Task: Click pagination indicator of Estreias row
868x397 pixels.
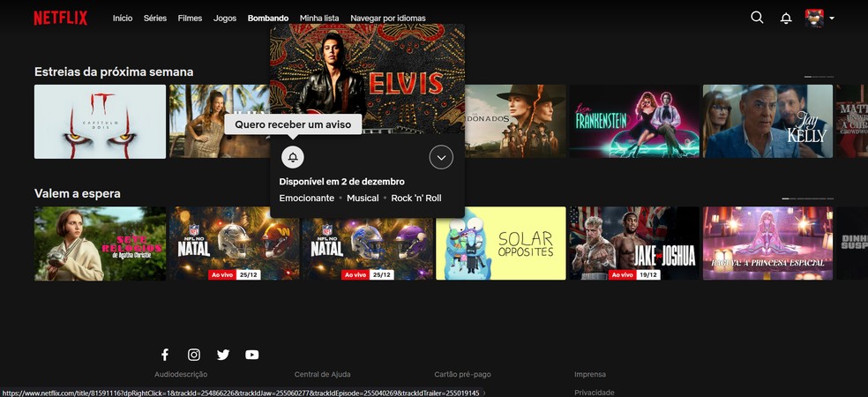Action: pyautogui.click(x=819, y=77)
